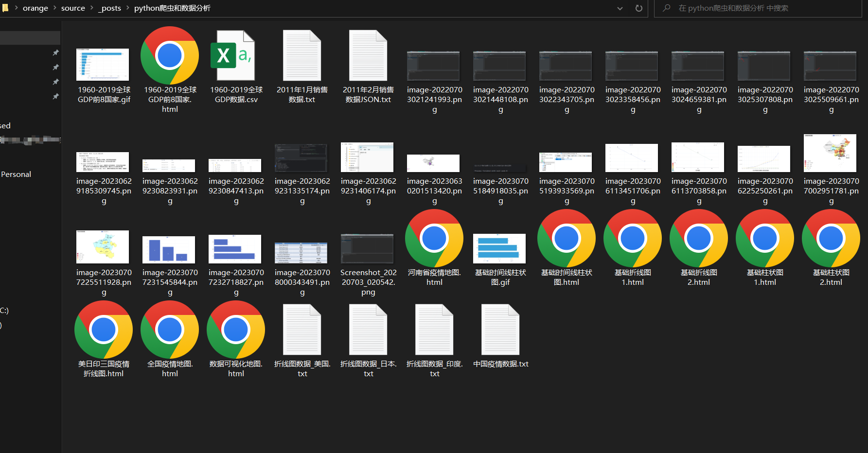Select the 1960-2019全球GDP前8国家.html Chrome file
The width and height of the screenshot is (868, 453).
coord(170,55)
